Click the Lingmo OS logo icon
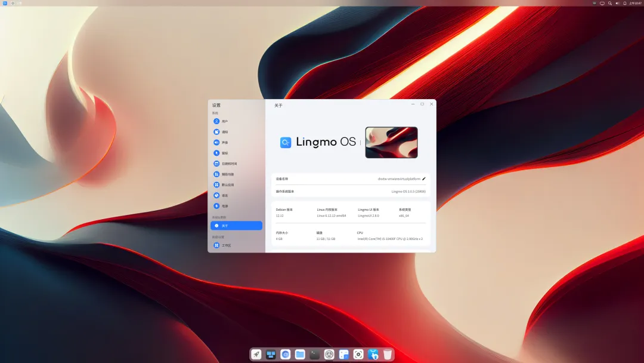644x363 pixels. tap(286, 143)
